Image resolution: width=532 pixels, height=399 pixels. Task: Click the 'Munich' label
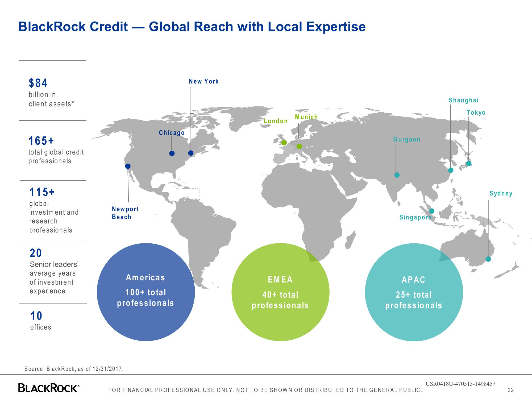[x=306, y=117]
